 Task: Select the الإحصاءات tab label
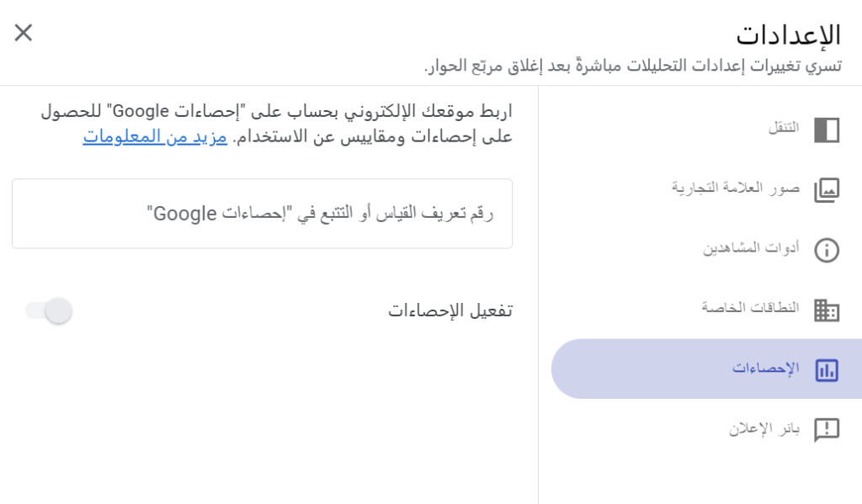pos(765,369)
